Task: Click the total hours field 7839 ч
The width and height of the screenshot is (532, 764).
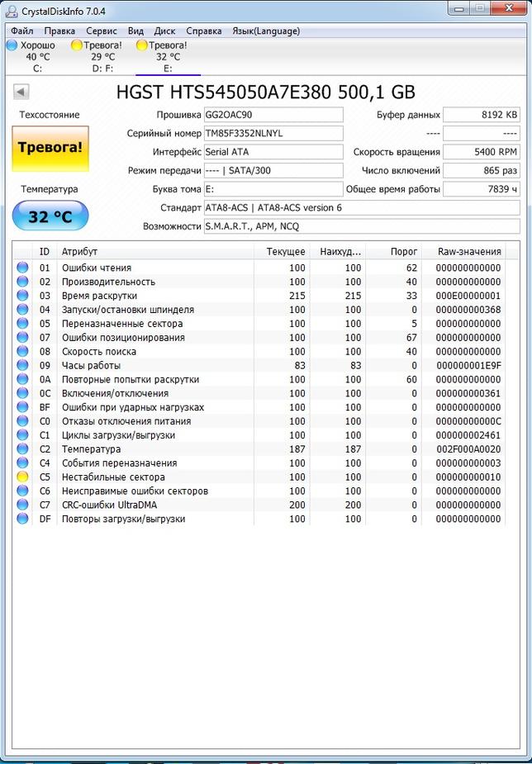Action: tap(482, 189)
